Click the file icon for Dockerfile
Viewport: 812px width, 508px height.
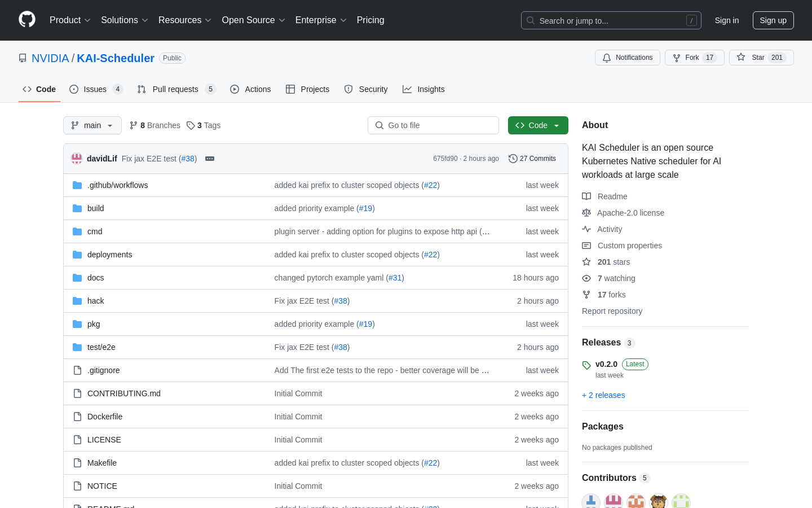click(77, 417)
